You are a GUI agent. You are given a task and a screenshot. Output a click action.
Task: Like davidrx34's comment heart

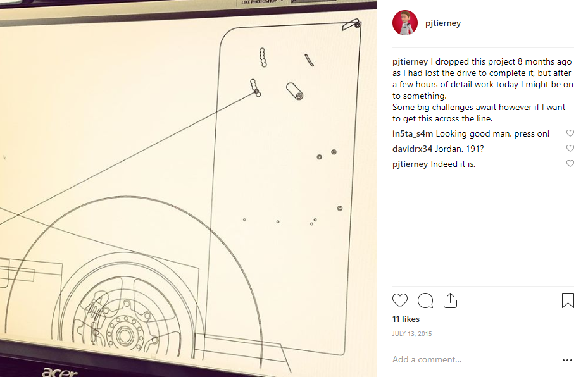pyautogui.click(x=570, y=148)
